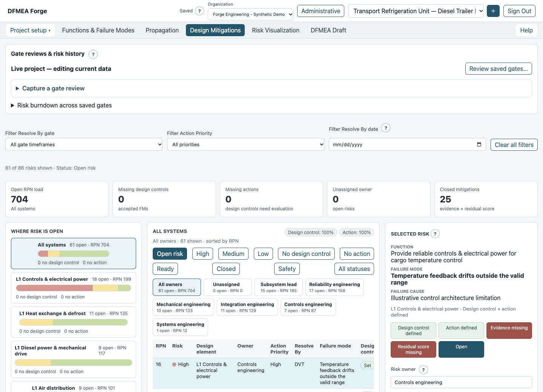Image resolution: width=543 pixels, height=392 pixels.
Task: Click the Sign Out button
Action: point(519,11)
